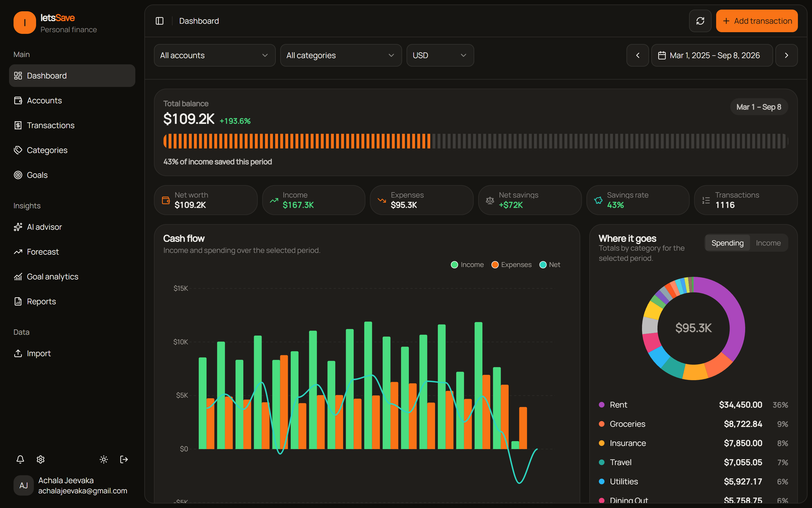Open the All accounts dropdown

[215, 55]
